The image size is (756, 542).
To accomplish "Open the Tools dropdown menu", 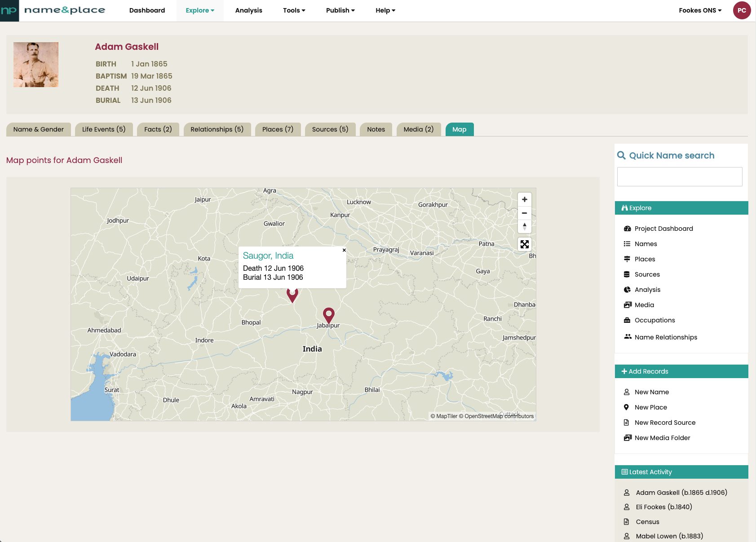I will click(294, 10).
